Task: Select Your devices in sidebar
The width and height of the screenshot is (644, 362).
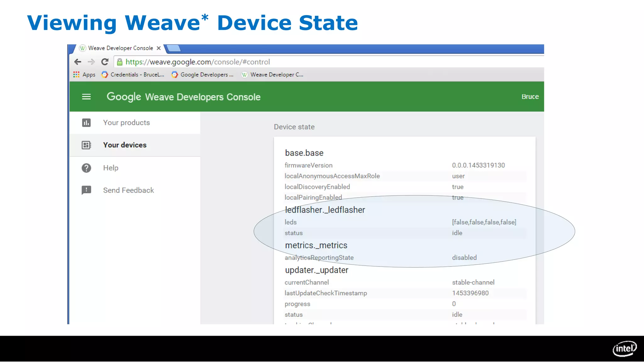Action: click(135, 145)
